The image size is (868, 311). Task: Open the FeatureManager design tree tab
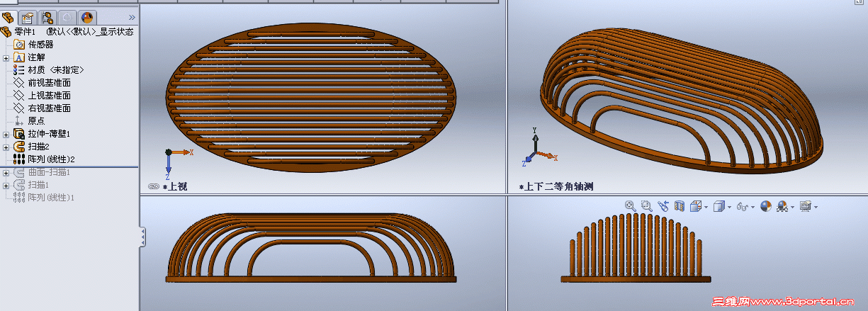tap(9, 17)
